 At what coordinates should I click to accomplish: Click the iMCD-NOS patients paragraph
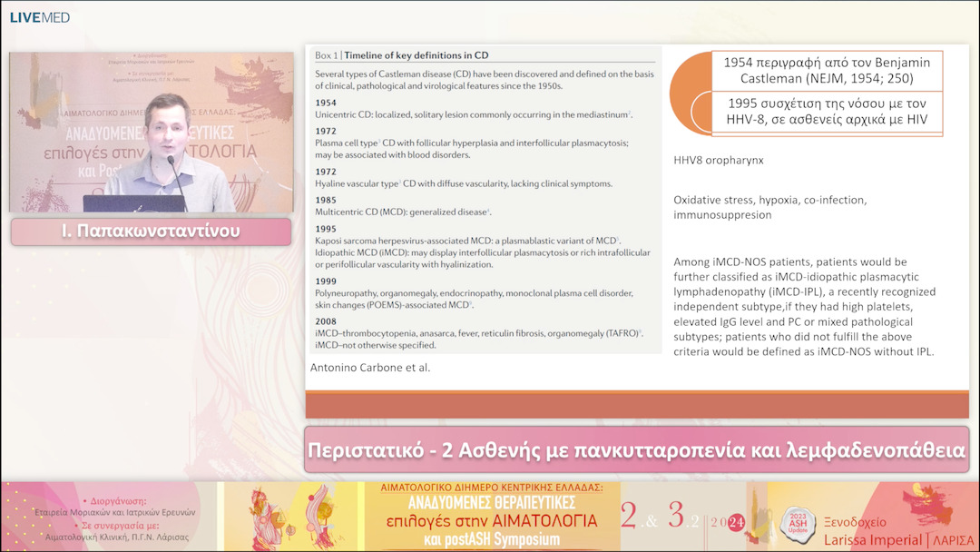[804, 307]
